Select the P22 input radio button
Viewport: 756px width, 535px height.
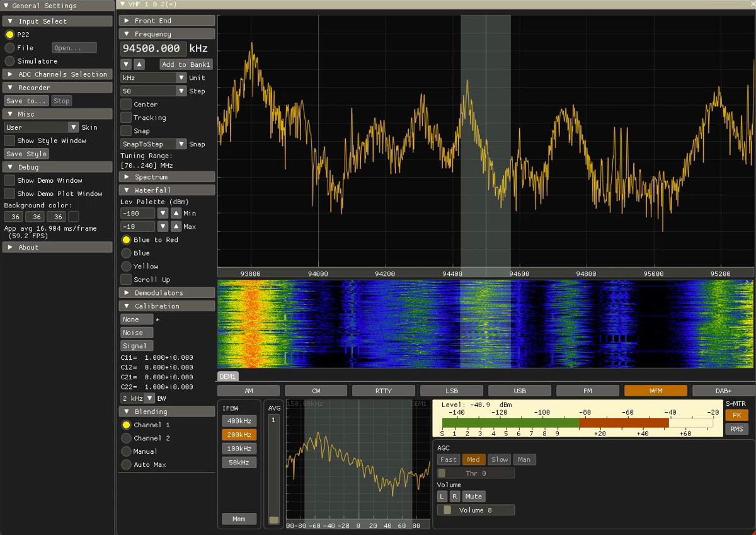tap(9, 35)
